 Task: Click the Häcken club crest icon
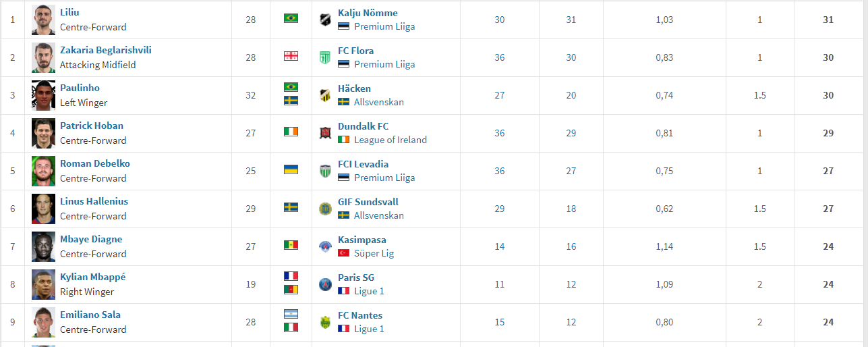point(325,95)
